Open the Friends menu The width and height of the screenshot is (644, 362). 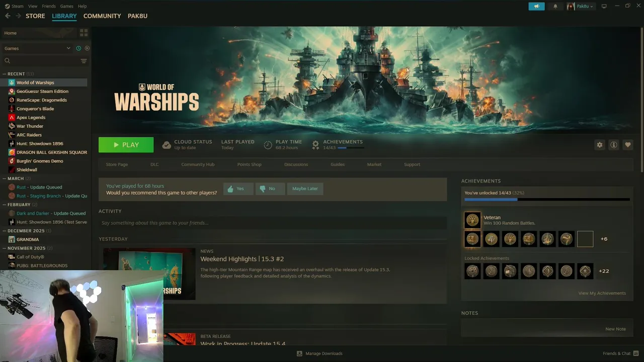[x=49, y=6]
